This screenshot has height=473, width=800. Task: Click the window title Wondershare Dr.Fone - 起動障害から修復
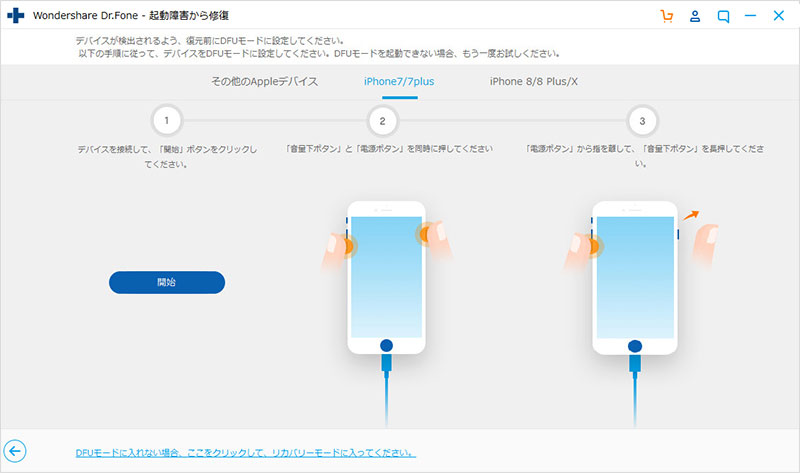coord(131,16)
